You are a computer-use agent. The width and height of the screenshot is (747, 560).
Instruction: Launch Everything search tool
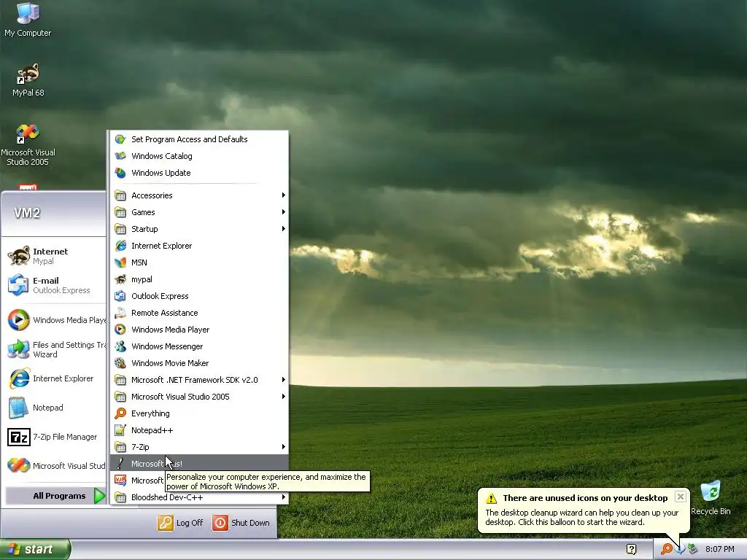[x=199, y=413]
